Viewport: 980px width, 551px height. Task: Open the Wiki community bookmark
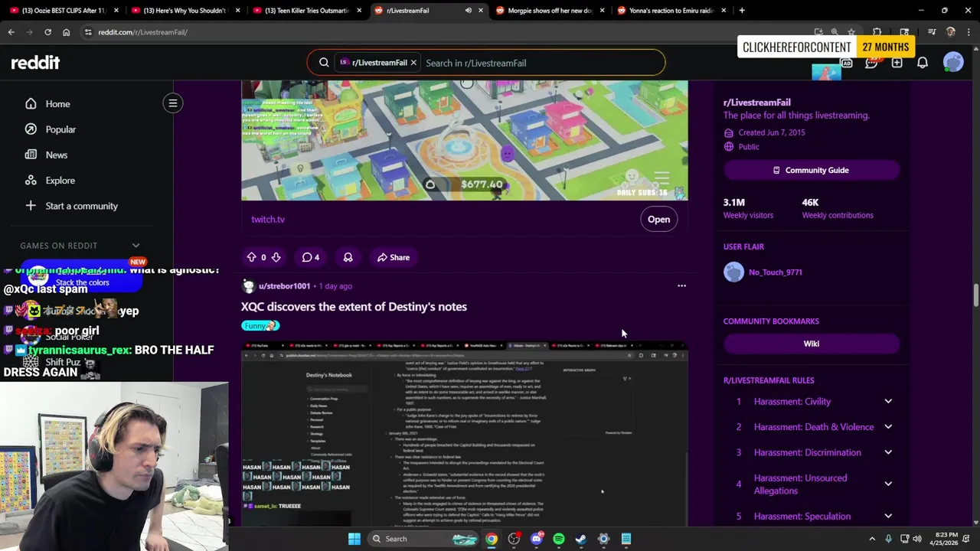pos(812,344)
